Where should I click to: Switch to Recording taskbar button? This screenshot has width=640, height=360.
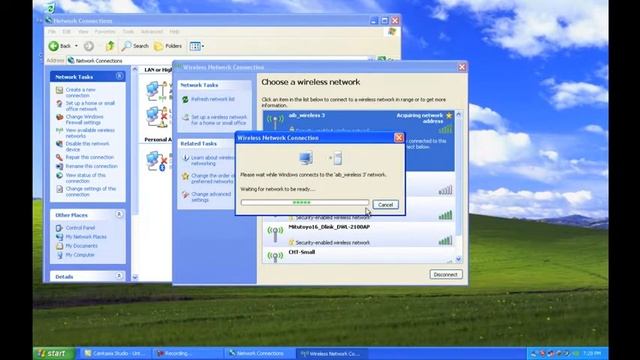tap(187, 353)
